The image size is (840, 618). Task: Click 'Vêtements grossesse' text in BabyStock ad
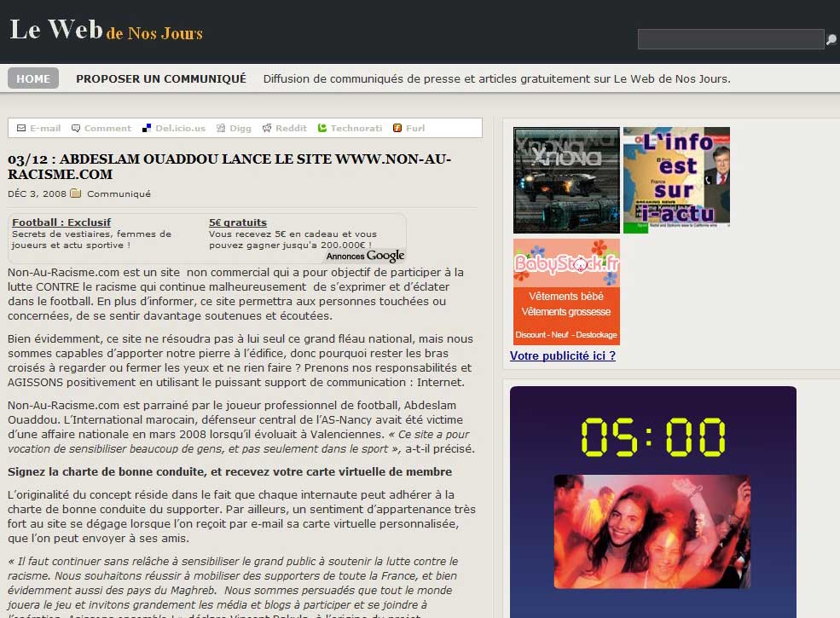[x=566, y=312]
